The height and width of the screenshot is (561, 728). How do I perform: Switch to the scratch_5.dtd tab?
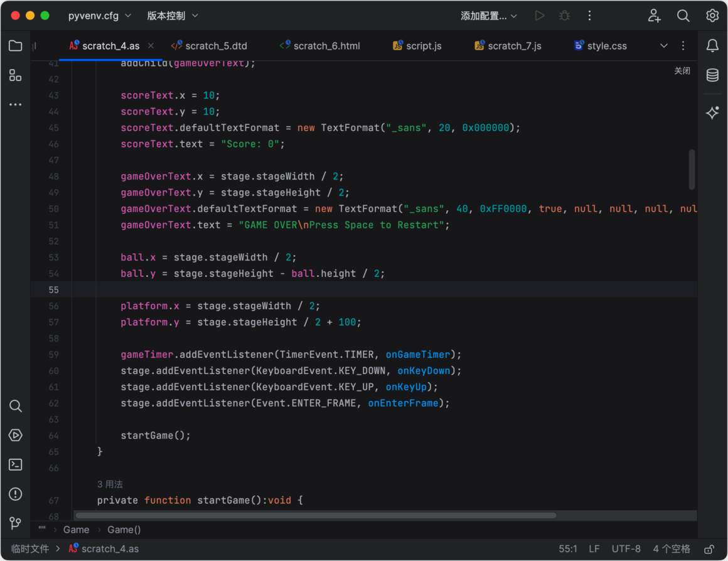click(x=209, y=46)
